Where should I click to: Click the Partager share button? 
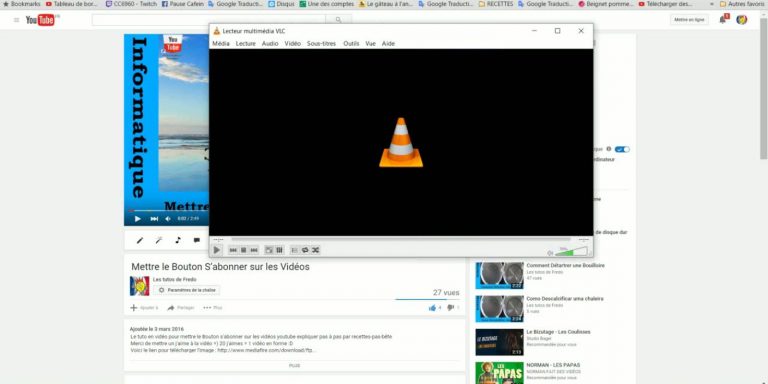click(181, 308)
